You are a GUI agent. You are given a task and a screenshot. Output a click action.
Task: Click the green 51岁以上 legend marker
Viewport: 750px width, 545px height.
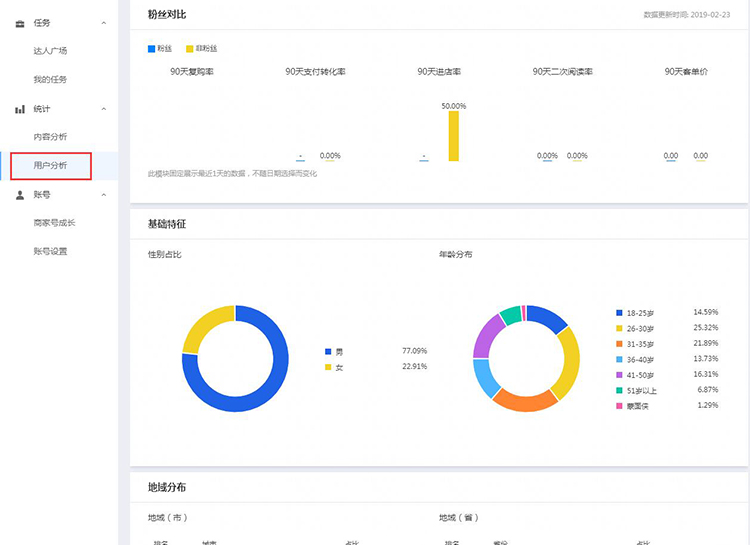pyautogui.click(x=620, y=390)
